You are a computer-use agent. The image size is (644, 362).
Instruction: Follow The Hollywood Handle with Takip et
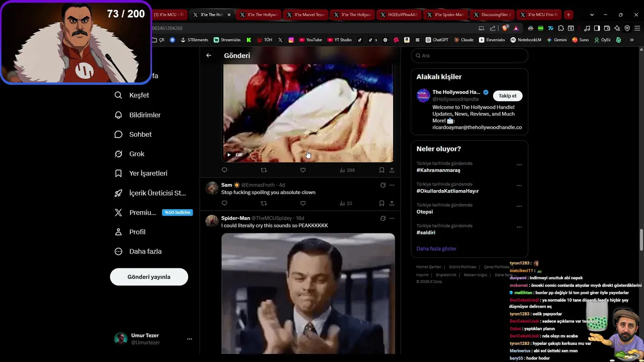[508, 96]
